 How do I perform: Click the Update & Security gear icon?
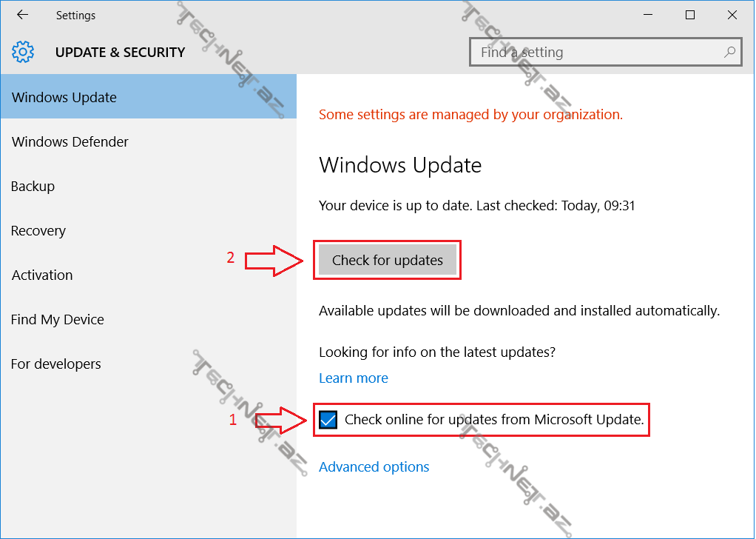tap(23, 52)
